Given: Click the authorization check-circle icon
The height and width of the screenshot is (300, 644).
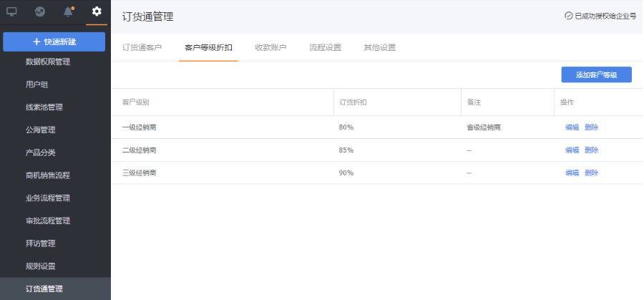Looking at the screenshot, I should coord(568,16).
